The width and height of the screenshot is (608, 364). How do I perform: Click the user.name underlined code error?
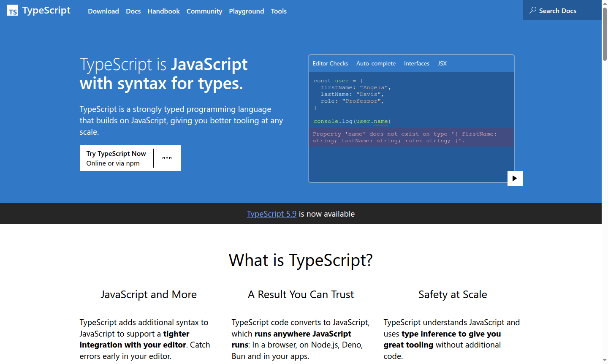pos(380,121)
